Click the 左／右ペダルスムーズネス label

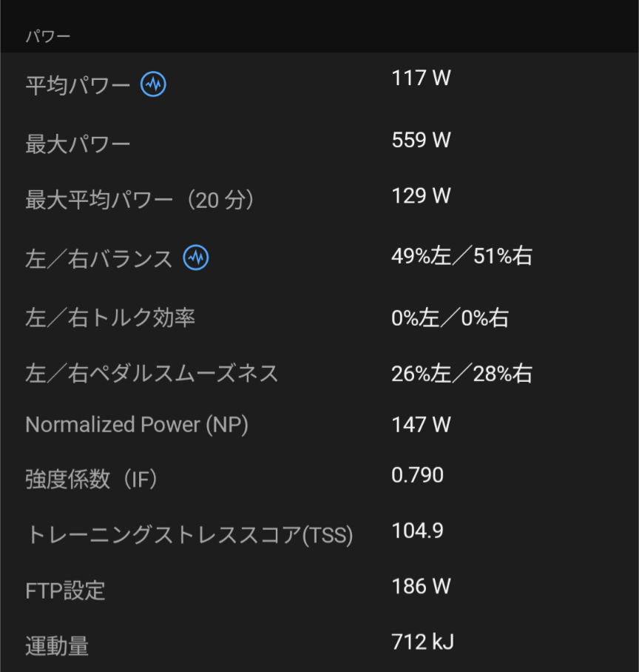152,373
